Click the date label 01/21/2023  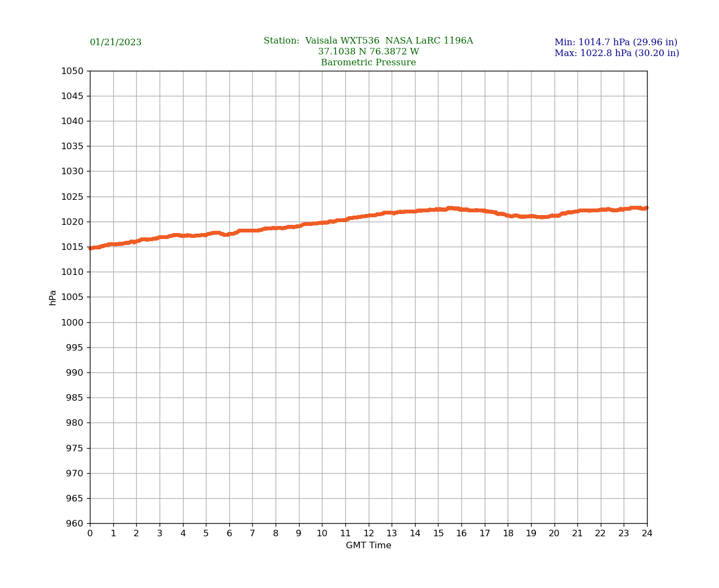[x=115, y=42]
